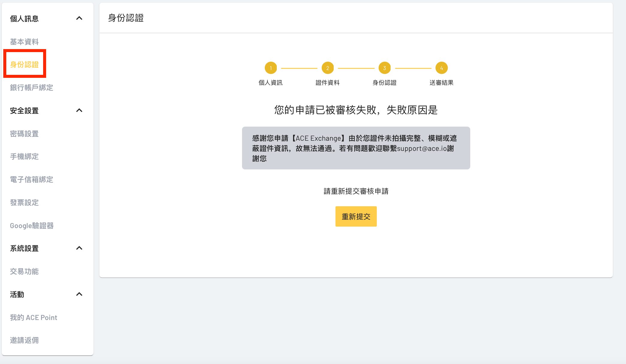Screen dimensions: 626x364
Task: Click step 2 circle 證件資料
Action: click(x=327, y=68)
